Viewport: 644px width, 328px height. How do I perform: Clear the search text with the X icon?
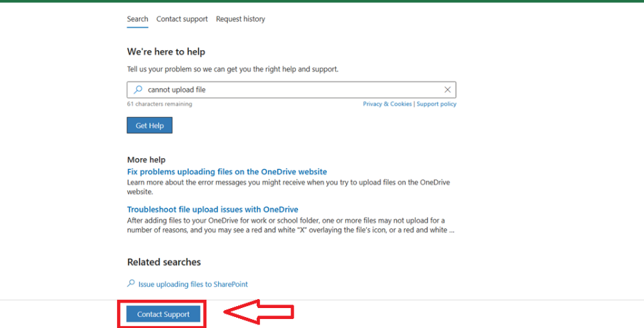(x=448, y=89)
